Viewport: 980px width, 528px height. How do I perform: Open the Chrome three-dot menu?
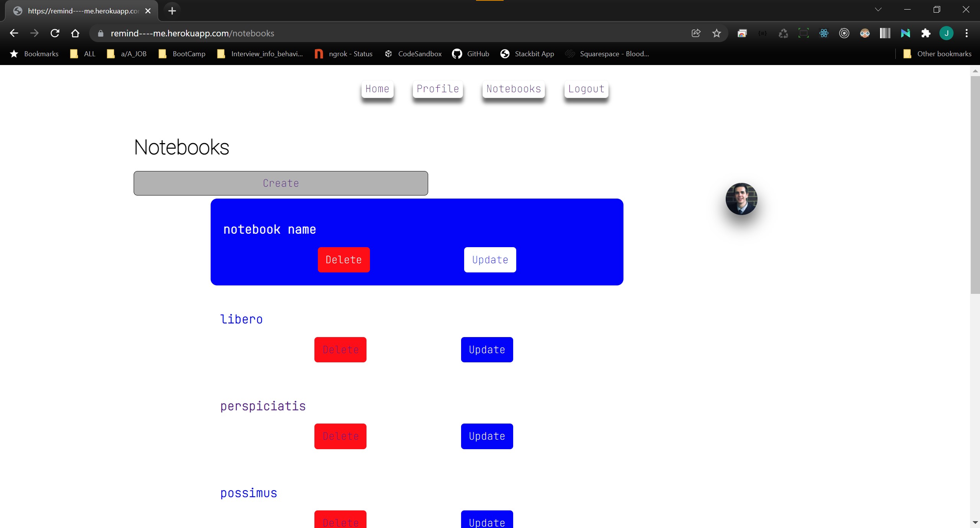point(967,33)
